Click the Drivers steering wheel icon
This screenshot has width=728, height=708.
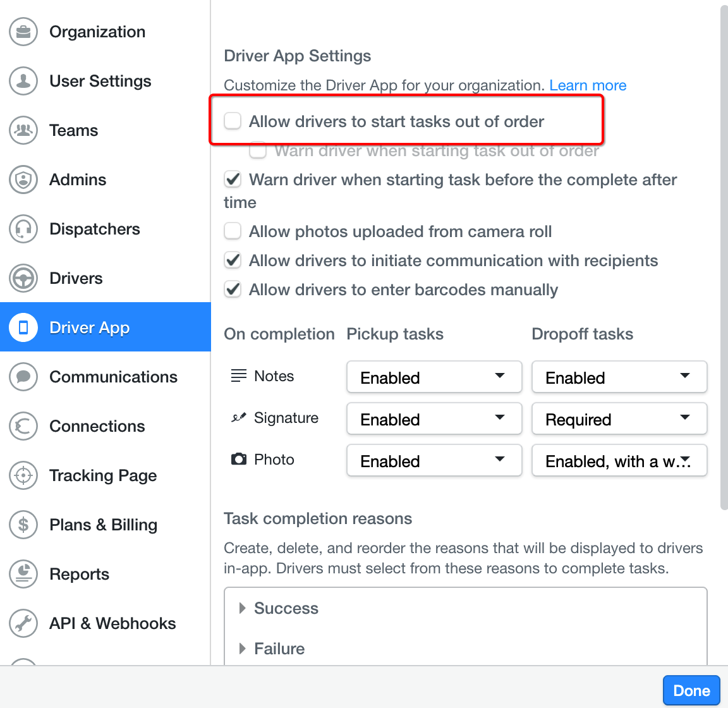click(x=23, y=278)
